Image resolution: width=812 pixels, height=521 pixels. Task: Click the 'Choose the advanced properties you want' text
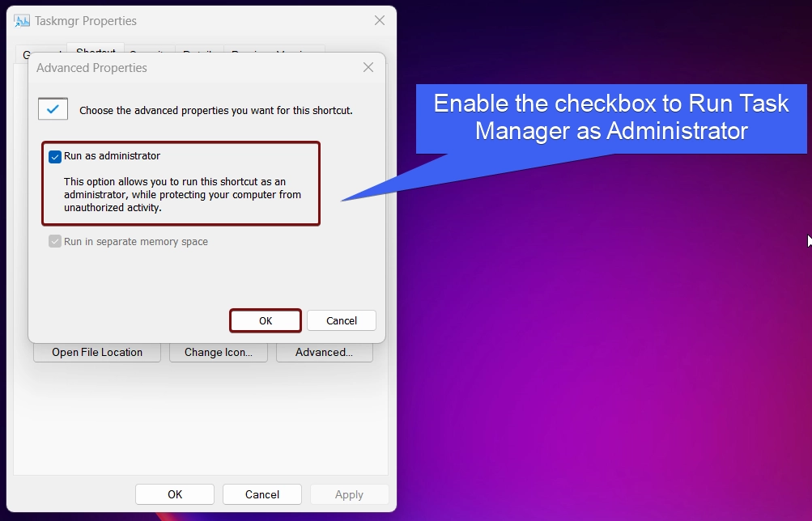tap(216, 111)
